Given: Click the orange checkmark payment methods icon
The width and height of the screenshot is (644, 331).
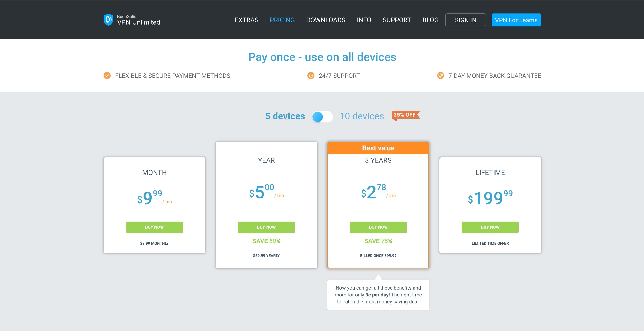Looking at the screenshot, I should click(107, 76).
